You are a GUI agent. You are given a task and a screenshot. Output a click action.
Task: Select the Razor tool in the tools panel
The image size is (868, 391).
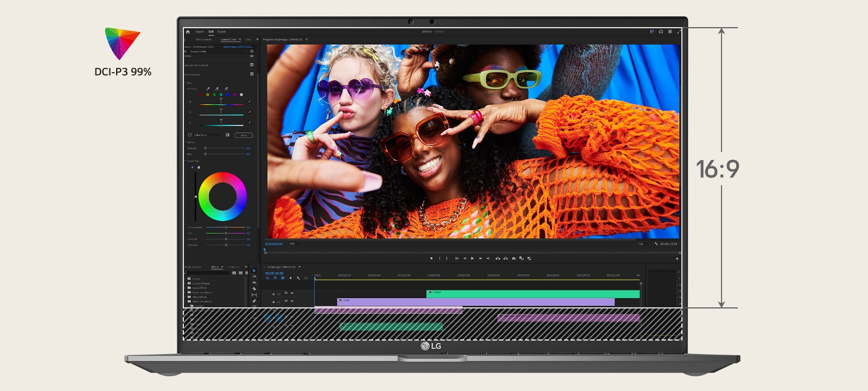coord(254,289)
